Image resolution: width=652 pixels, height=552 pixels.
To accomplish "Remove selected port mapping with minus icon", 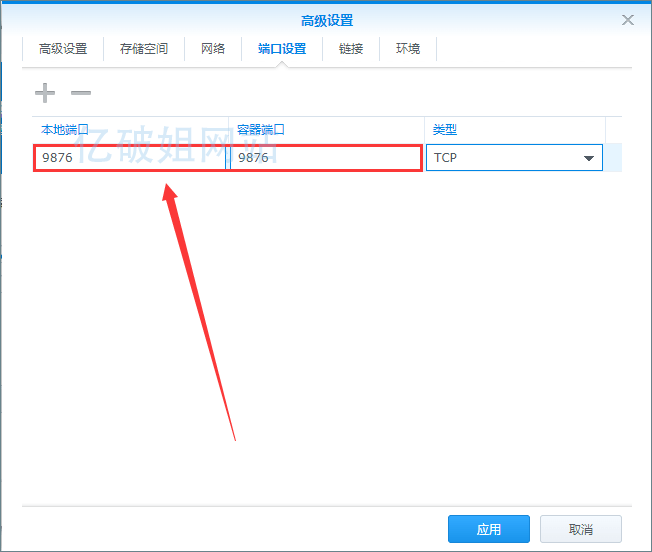I will click(x=81, y=93).
